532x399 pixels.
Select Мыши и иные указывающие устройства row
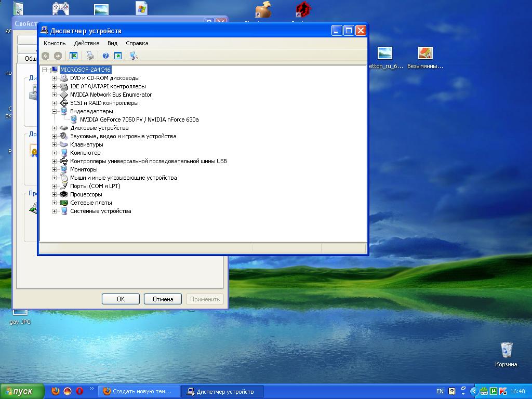(124, 178)
